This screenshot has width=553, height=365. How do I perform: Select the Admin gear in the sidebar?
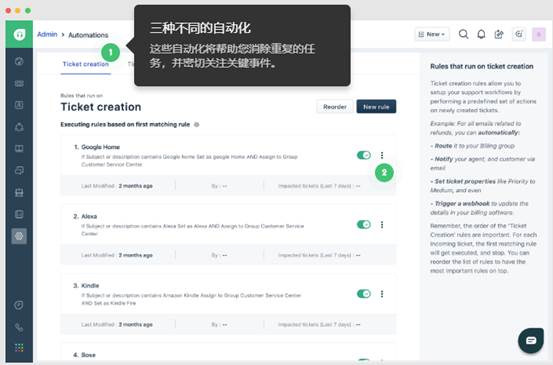(x=19, y=236)
